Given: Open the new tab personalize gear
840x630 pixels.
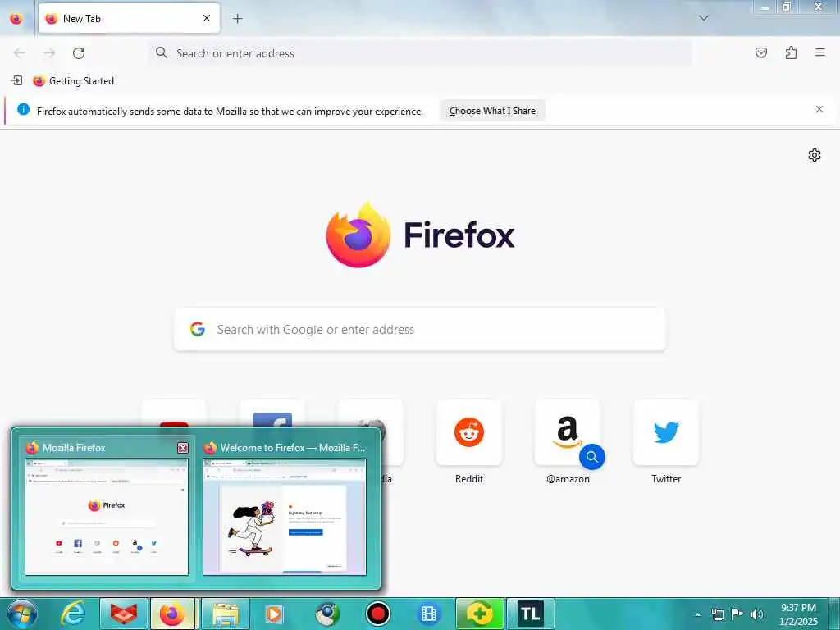Looking at the screenshot, I should [815, 155].
